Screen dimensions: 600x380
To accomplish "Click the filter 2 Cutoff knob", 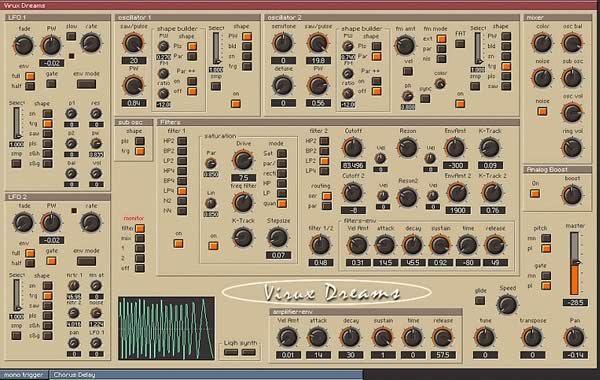I will tap(352, 148).
